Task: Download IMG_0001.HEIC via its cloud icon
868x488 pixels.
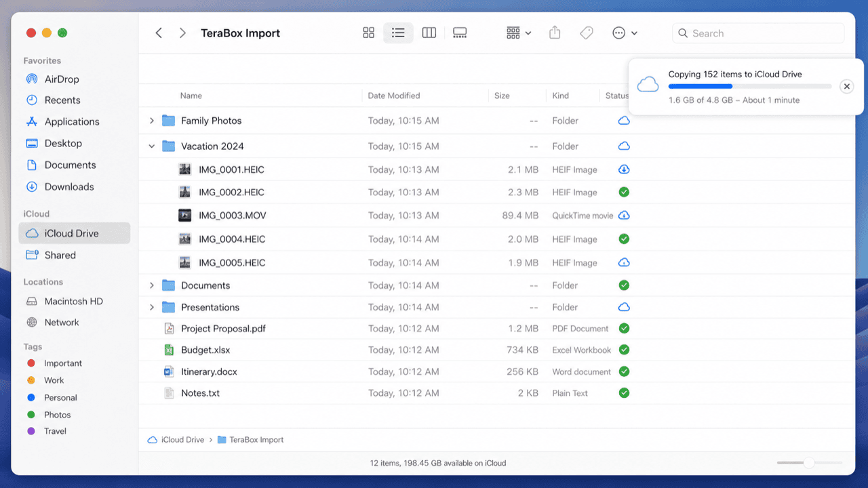Action: [x=624, y=169]
